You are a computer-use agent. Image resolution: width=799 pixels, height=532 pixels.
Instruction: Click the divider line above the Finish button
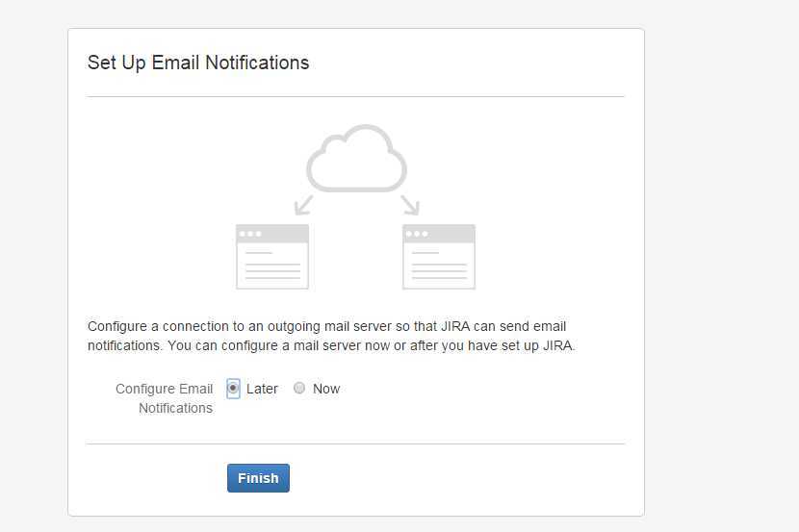tap(355, 443)
